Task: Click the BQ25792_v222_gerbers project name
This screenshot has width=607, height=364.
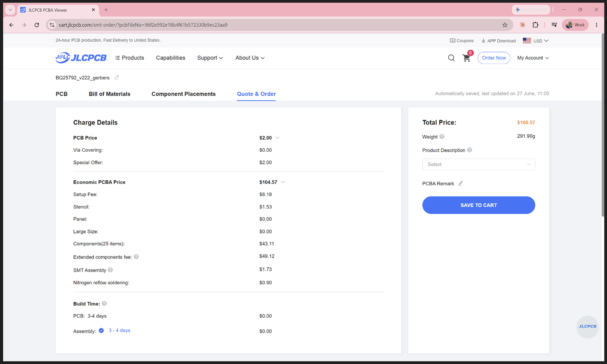Action: point(83,78)
